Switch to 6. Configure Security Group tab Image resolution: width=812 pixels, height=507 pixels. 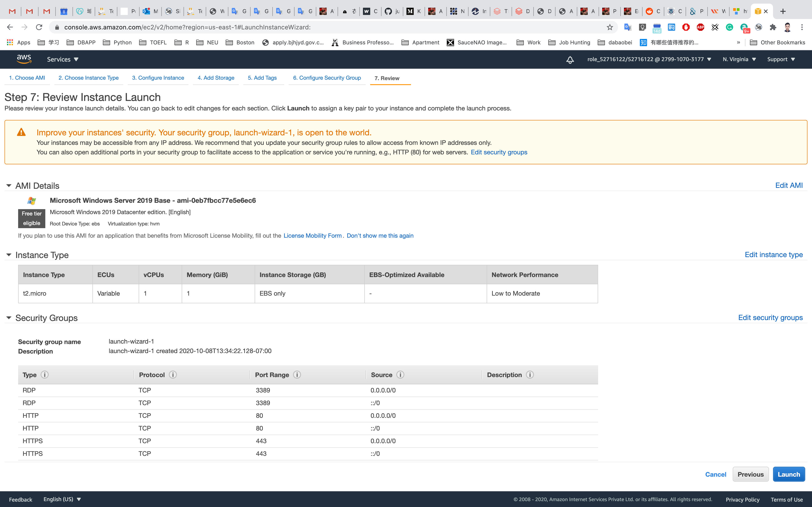click(x=327, y=78)
